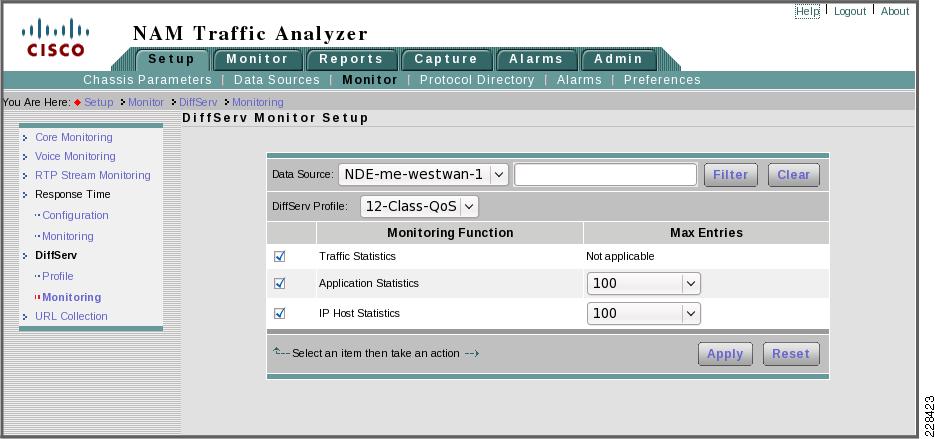The image size is (935, 439).
Task: Click arrow icon beside URL Collection
Action: (25, 317)
